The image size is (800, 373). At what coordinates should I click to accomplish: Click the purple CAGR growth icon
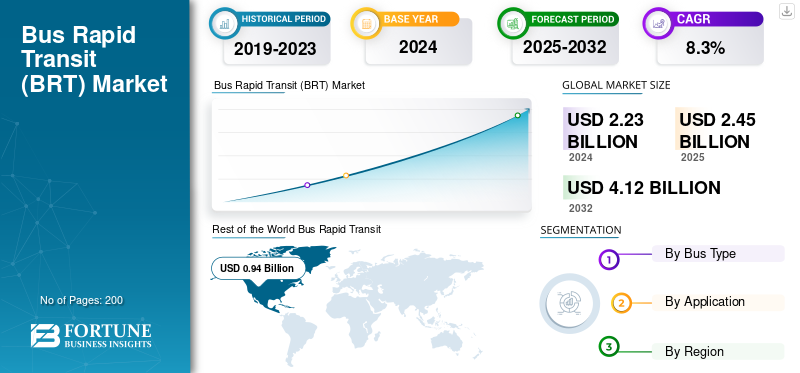coord(657,23)
